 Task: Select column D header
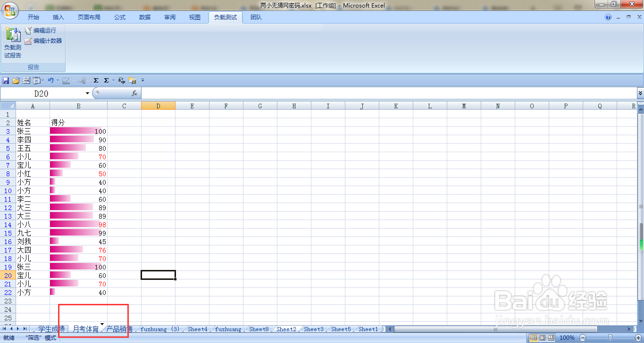[x=158, y=106]
